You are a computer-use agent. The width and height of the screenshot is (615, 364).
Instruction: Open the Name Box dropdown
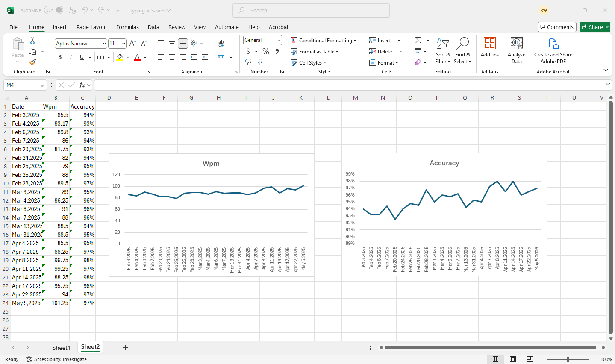point(42,85)
